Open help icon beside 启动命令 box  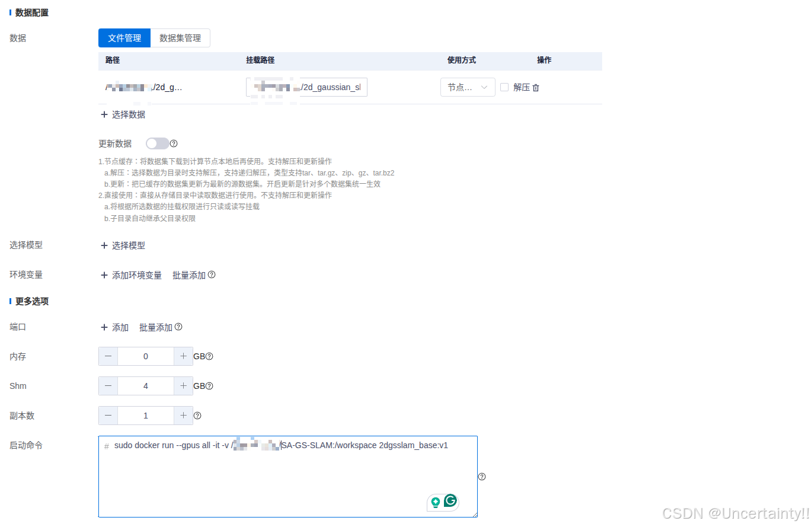click(482, 477)
